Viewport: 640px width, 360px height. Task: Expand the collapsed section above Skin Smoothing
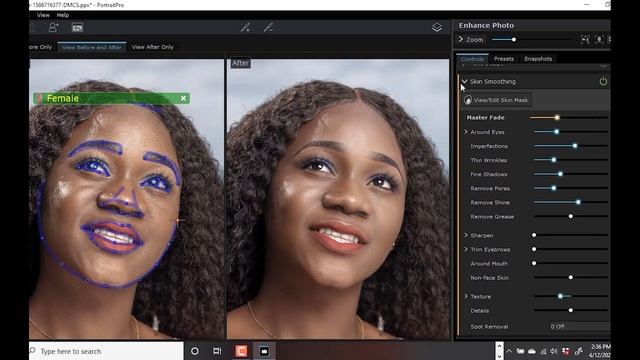[x=464, y=65]
